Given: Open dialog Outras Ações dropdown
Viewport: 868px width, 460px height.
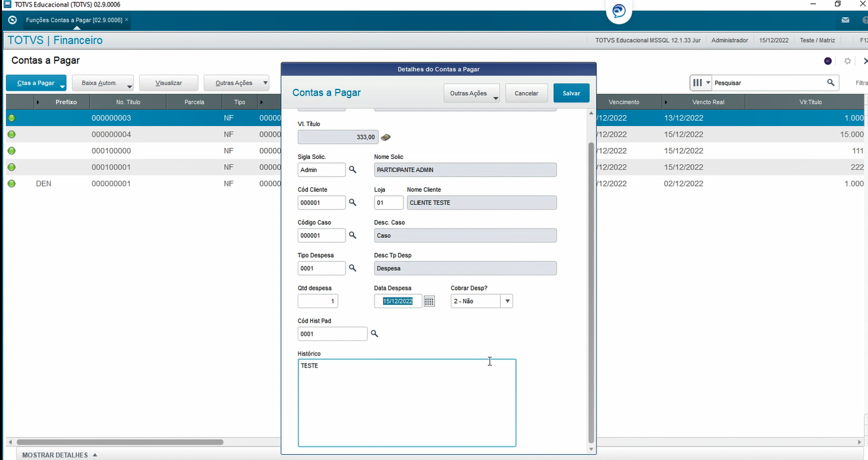Looking at the screenshot, I should 472,93.
